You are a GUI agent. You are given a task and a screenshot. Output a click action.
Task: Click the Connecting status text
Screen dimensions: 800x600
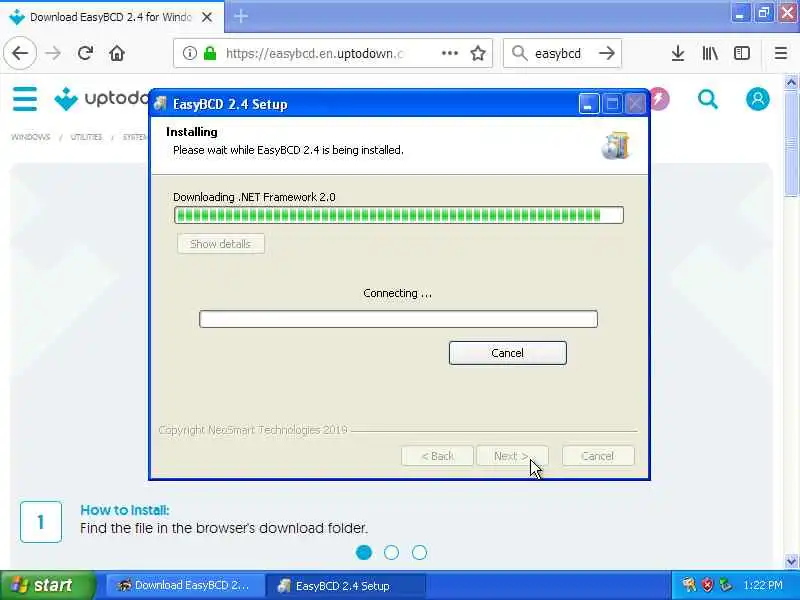pyautogui.click(x=397, y=293)
